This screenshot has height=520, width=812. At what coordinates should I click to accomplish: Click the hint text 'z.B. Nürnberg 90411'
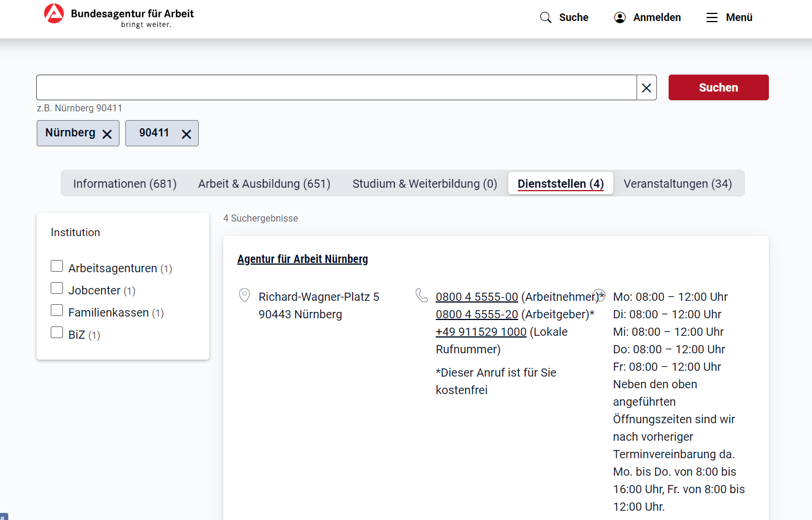point(79,108)
